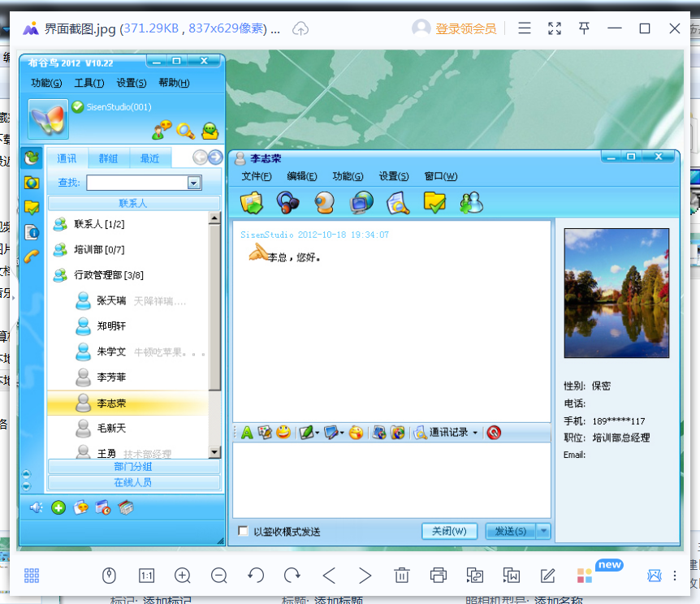700x604 pixels.
Task: Enable 以签收模式发送 checkbox
Action: (x=244, y=532)
